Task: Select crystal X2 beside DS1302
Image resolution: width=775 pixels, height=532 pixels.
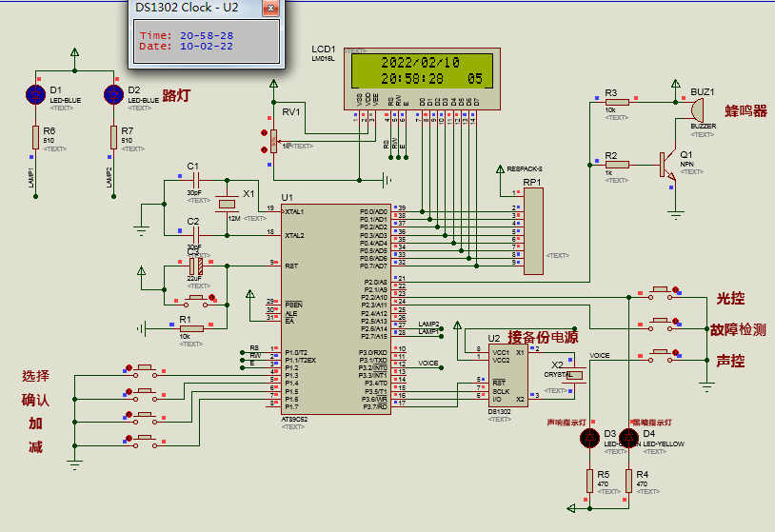Action: coord(574,375)
